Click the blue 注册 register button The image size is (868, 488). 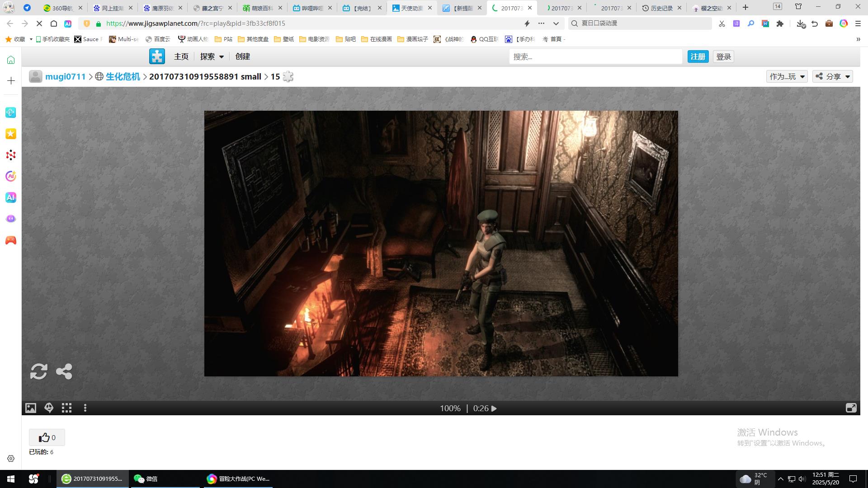698,56
